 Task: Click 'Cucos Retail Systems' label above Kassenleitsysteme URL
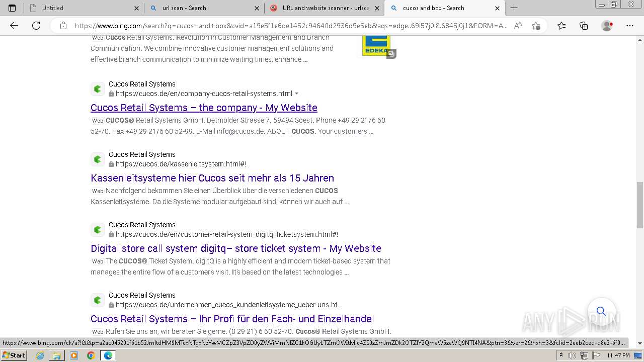pos(142,154)
